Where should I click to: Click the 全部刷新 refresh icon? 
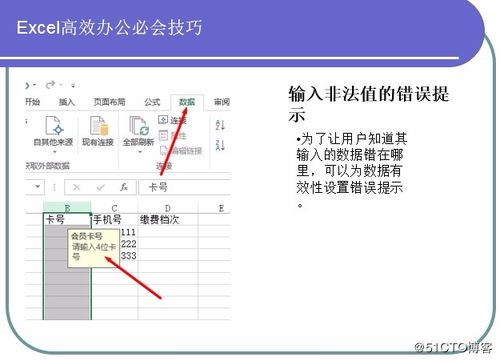(139, 125)
